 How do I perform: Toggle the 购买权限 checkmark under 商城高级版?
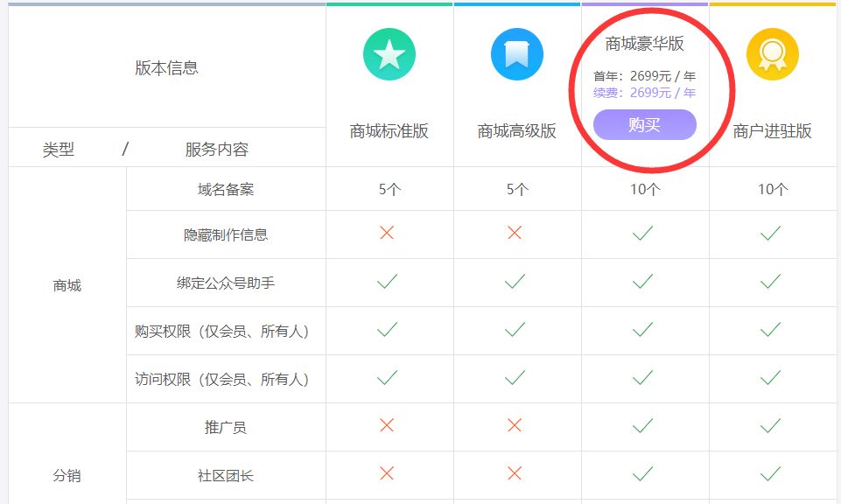tap(516, 331)
